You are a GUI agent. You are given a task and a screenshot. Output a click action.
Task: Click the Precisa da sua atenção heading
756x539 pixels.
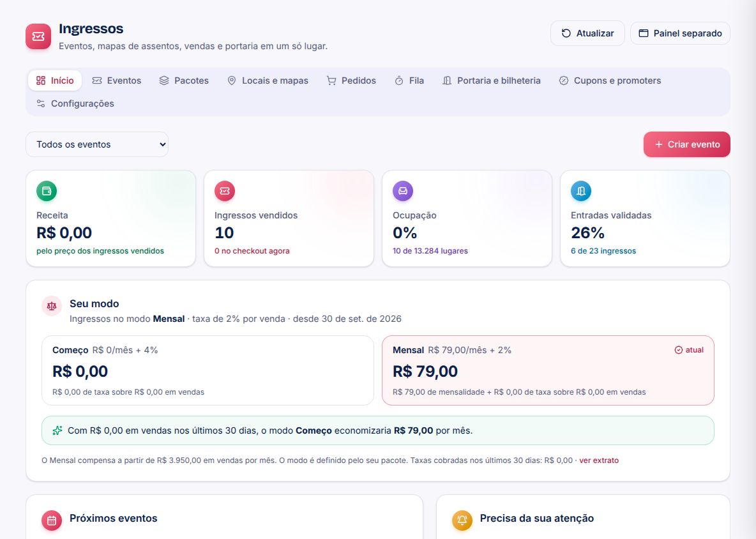pos(536,519)
